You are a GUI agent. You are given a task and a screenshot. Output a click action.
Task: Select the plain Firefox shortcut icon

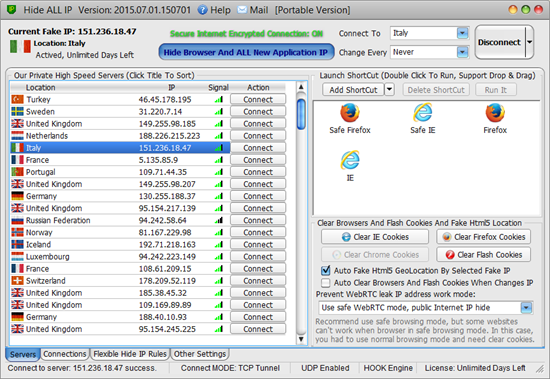tap(495, 113)
